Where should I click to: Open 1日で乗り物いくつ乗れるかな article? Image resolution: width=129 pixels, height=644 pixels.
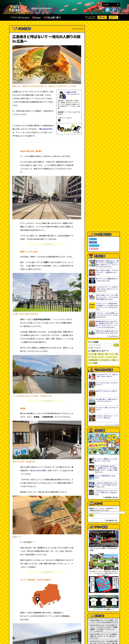[x=107, y=400]
